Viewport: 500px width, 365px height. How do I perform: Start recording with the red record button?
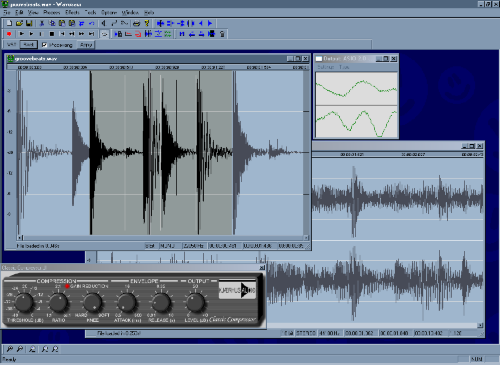click(x=9, y=34)
